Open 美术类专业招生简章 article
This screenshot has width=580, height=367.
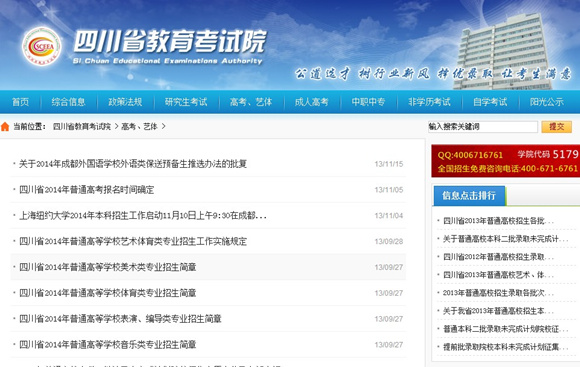point(108,267)
